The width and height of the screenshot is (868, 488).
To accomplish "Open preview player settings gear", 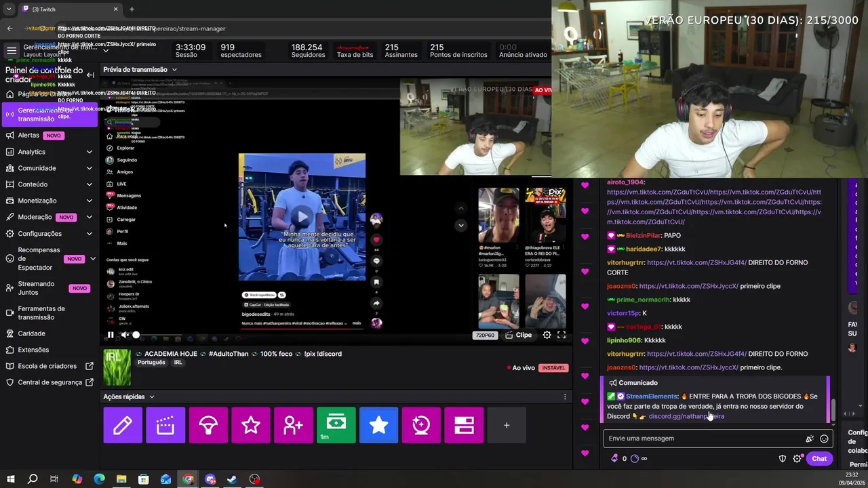I will pyautogui.click(x=547, y=335).
